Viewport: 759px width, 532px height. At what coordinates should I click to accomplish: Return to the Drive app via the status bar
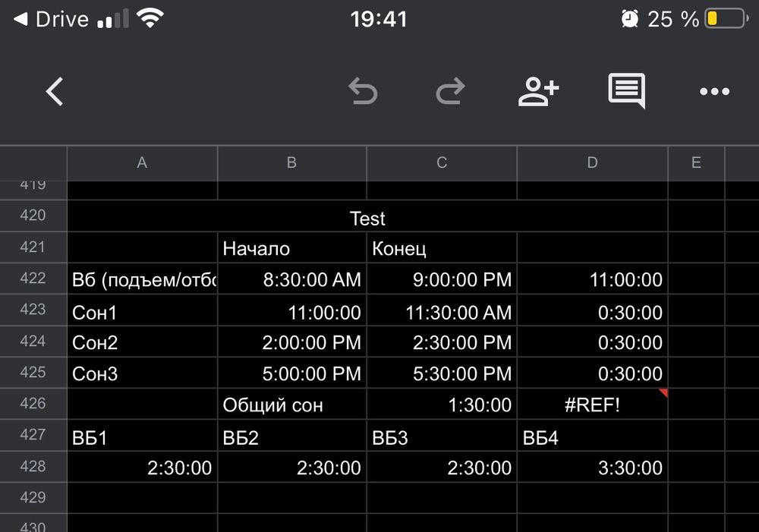[52, 19]
